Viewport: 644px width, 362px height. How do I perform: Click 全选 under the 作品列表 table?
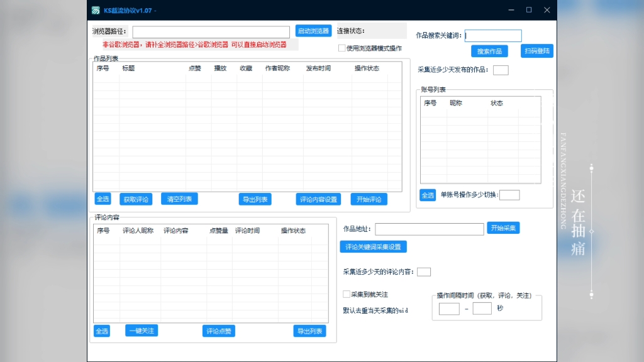click(x=103, y=199)
